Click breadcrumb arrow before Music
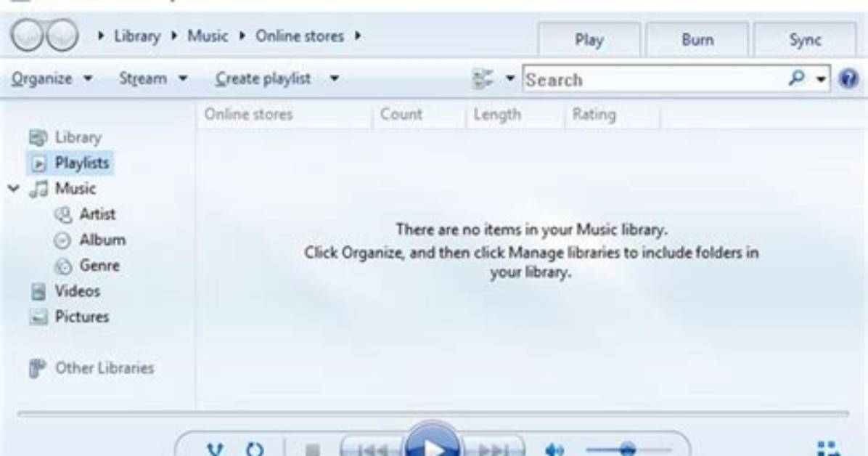The height and width of the screenshot is (456, 868). [x=174, y=36]
